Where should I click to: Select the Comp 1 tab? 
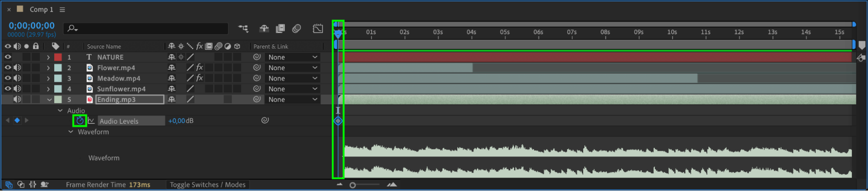(x=41, y=10)
